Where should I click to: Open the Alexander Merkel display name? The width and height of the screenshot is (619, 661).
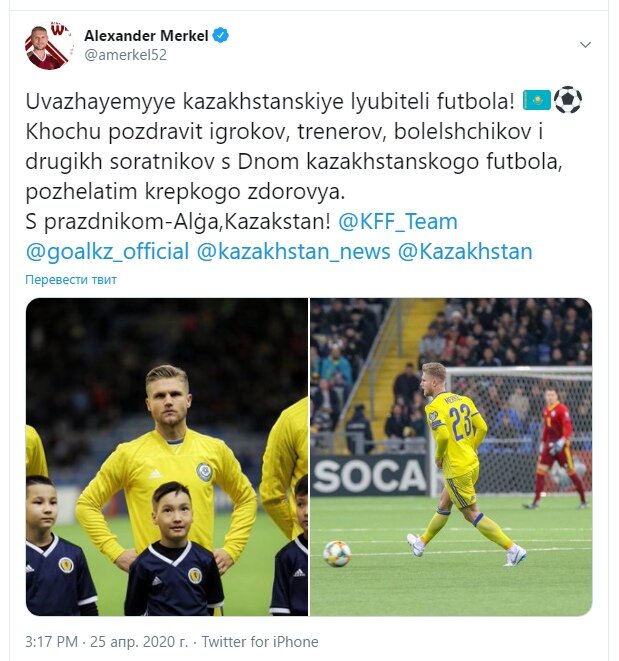click(146, 36)
